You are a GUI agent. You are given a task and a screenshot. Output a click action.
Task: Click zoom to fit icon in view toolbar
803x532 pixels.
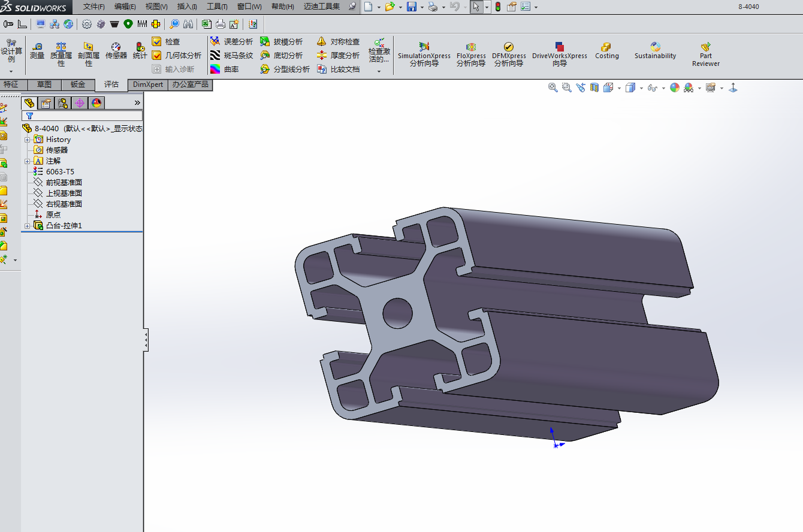553,87
